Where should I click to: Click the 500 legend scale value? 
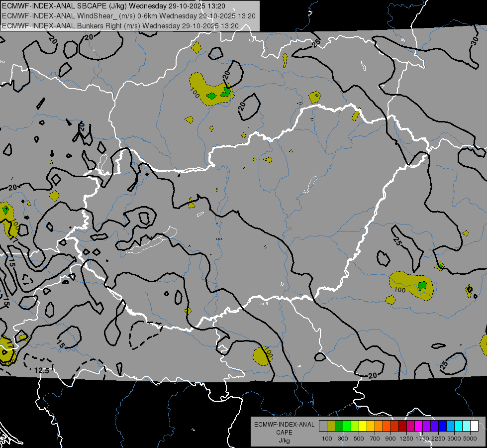[359, 439]
